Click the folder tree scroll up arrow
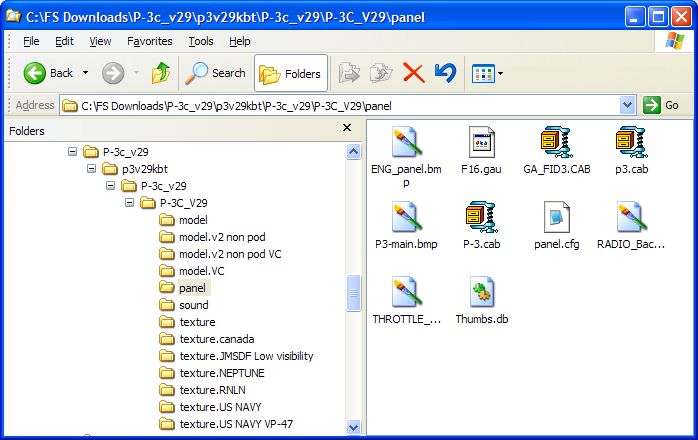The width and height of the screenshot is (698, 440). pos(353,152)
